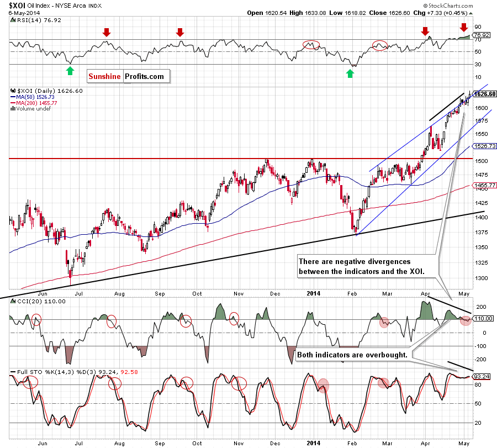Click the Chg +7.33 (+0.45%) header value
The image size is (497, 448).
440,13
